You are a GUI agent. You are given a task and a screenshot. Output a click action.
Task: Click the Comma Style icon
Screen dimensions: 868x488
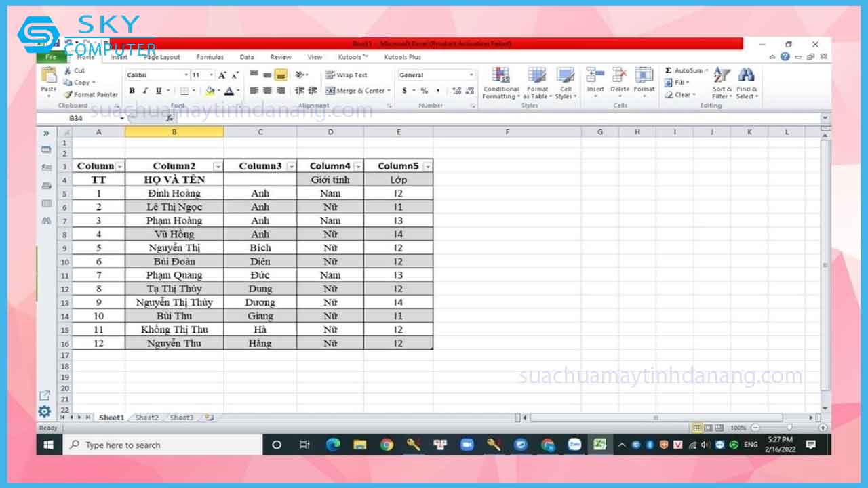click(x=438, y=91)
